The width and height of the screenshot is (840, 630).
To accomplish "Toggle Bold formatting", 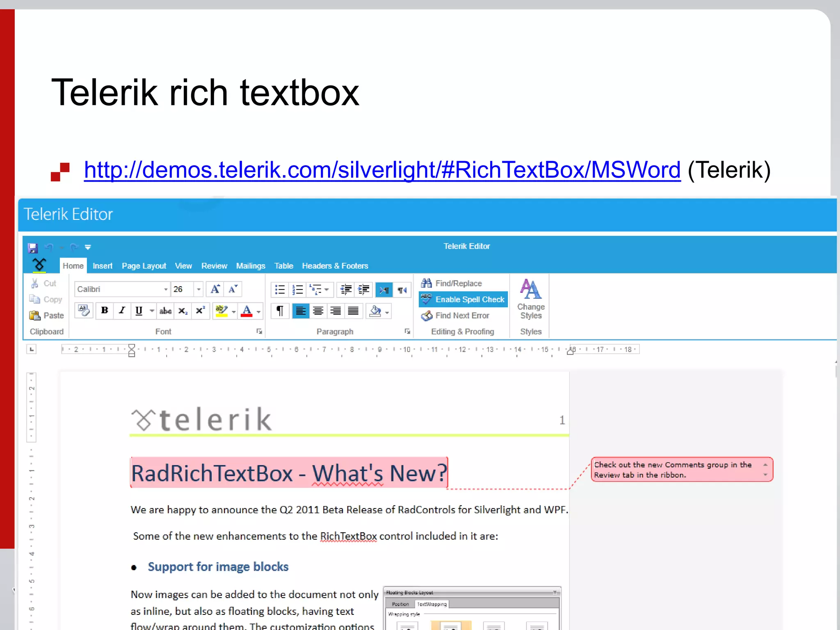I will pos(105,310).
